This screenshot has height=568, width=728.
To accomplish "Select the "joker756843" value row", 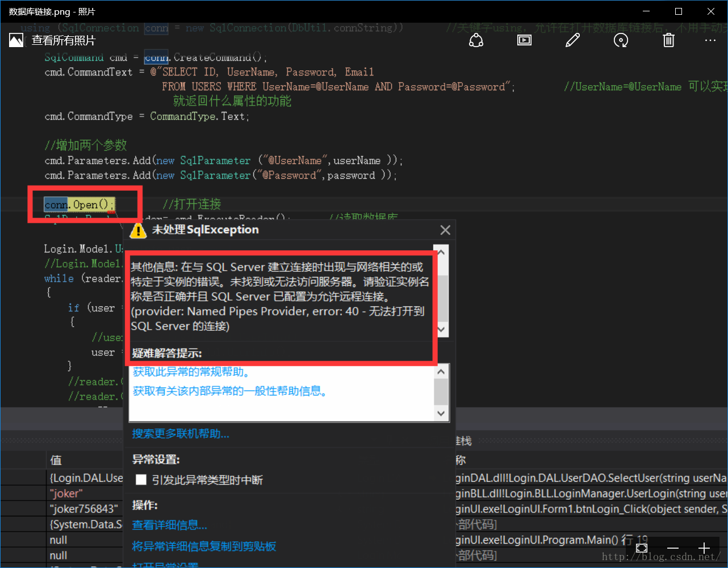I will pos(84,509).
